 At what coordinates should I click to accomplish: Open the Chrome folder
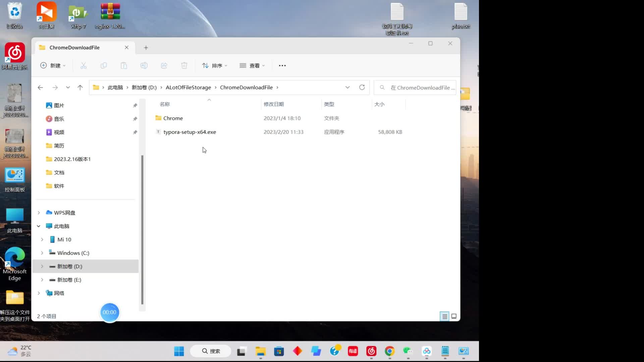(173, 118)
